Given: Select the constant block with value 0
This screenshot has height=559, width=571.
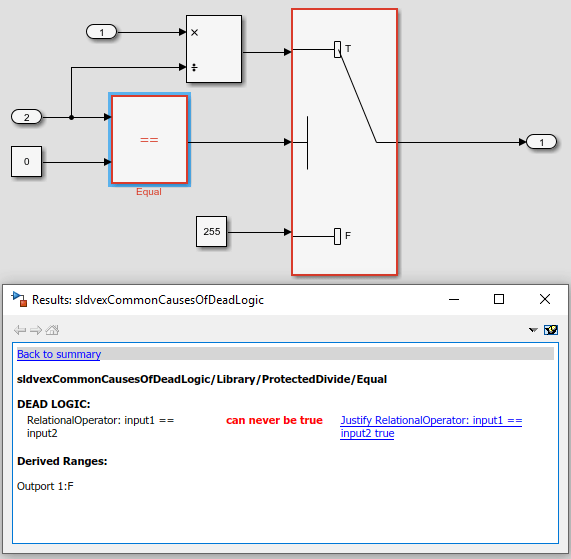Looking at the screenshot, I should tap(27, 162).
